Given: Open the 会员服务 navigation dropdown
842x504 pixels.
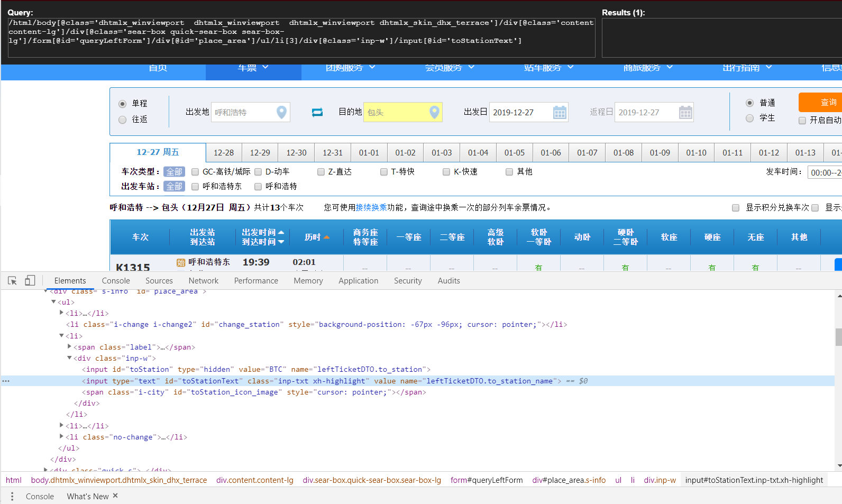Looking at the screenshot, I should pos(450,68).
